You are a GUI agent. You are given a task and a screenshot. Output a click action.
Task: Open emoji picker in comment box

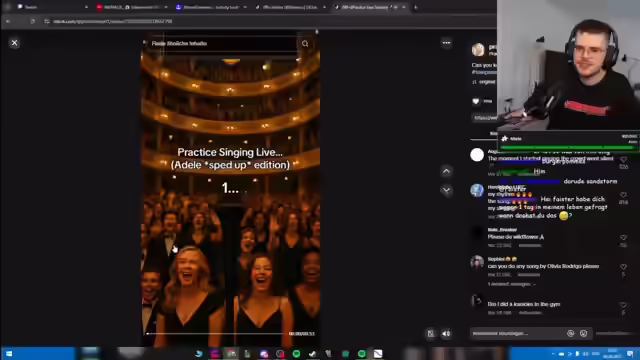[584, 333]
